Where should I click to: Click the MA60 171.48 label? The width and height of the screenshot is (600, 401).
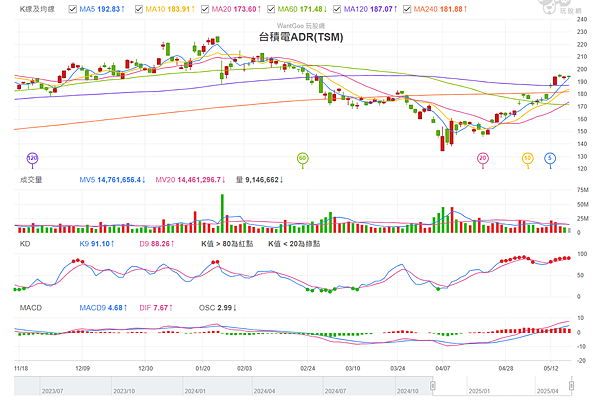(302, 9)
